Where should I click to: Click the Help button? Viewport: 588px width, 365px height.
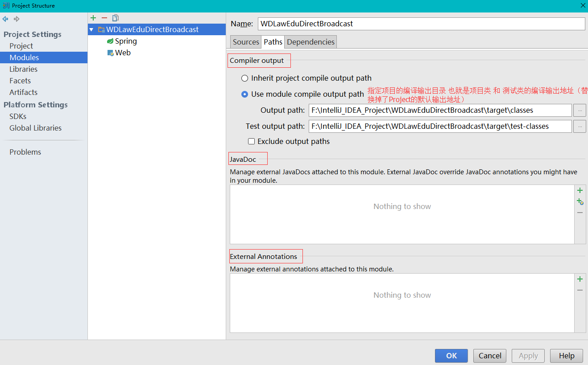pyautogui.click(x=566, y=356)
